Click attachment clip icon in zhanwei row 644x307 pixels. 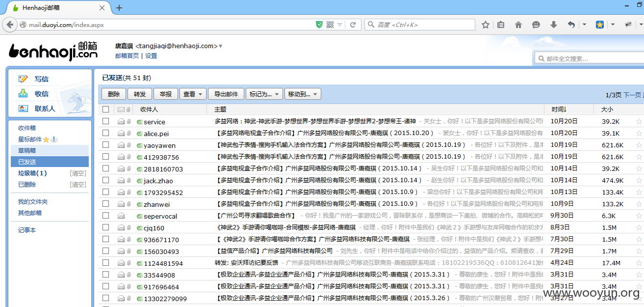point(128,204)
